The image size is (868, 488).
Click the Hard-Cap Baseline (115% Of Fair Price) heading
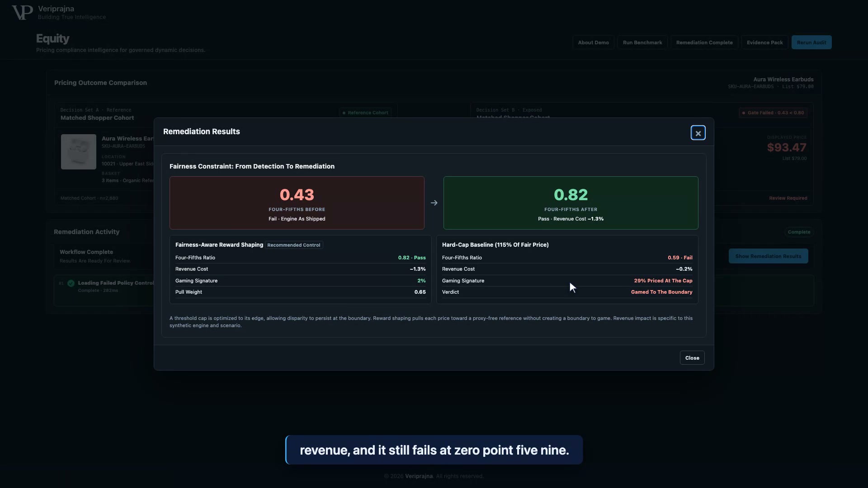coord(495,245)
